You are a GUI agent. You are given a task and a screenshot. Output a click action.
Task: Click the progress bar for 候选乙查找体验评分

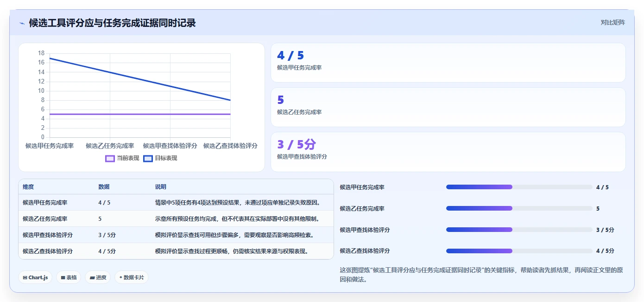519,251
